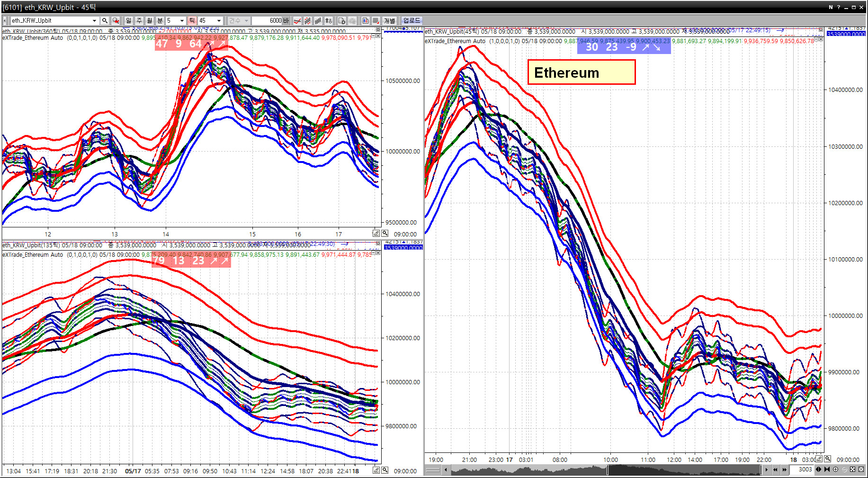Click the bar chart type toolbar icon
The height and width of the screenshot is (478, 868).
click(318, 20)
